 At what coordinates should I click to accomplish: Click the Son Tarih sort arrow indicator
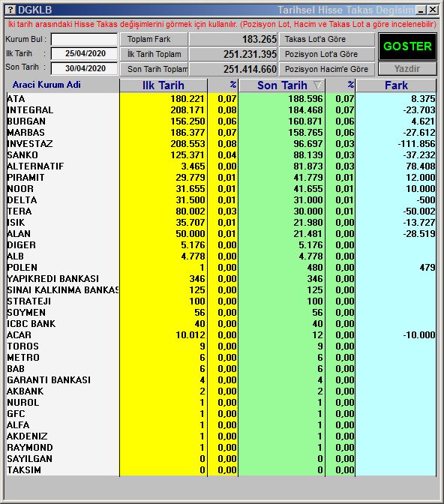click(317, 85)
